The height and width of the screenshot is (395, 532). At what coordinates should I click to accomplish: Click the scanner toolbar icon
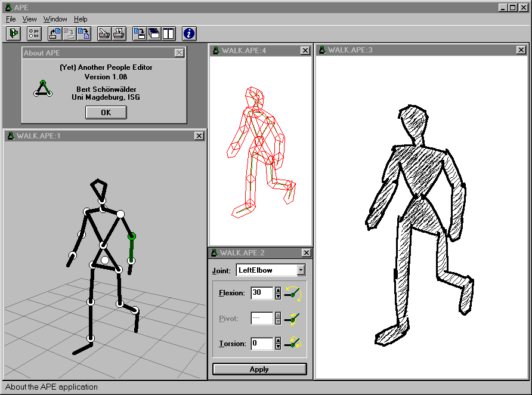point(104,33)
